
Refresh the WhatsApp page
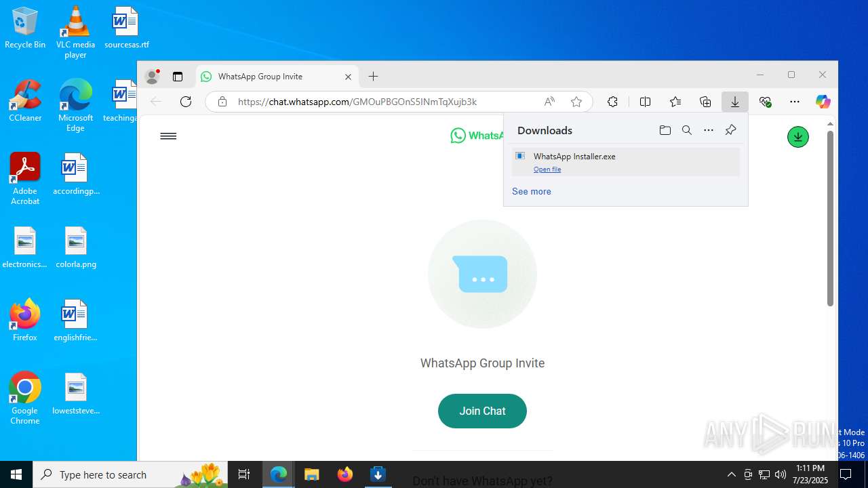click(x=186, y=102)
